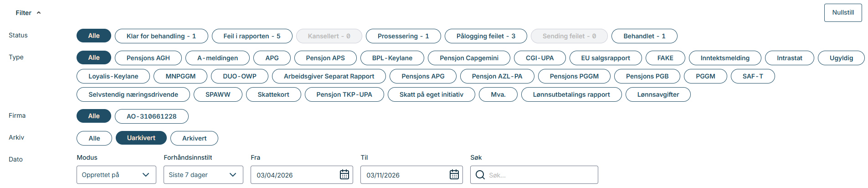868x188 pixels.
Task: Open the Fra date calendar picker
Action: (344, 175)
